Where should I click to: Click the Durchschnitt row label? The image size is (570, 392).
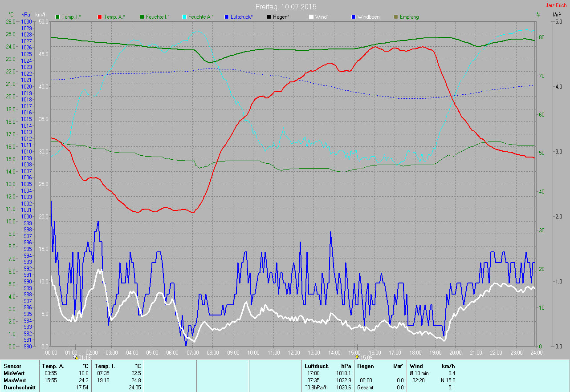coord(19,388)
